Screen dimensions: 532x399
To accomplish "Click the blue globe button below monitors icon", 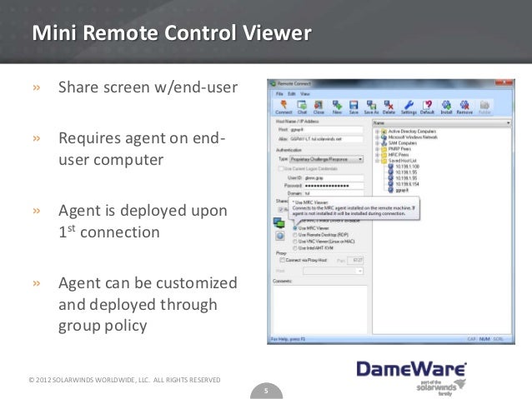I will click(x=280, y=236).
